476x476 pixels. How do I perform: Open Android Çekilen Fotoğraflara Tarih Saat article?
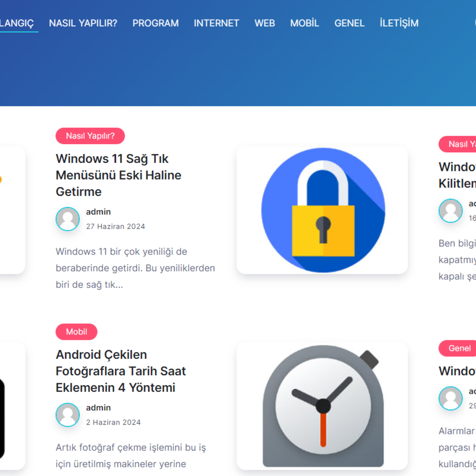click(121, 371)
